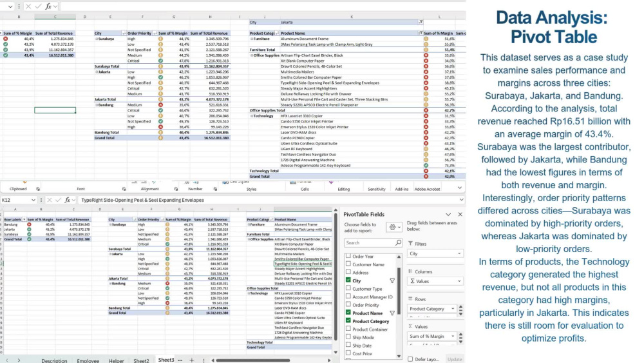Screen dimensions: 644x363
Task: Check the Customer Name field
Action: 348,264
